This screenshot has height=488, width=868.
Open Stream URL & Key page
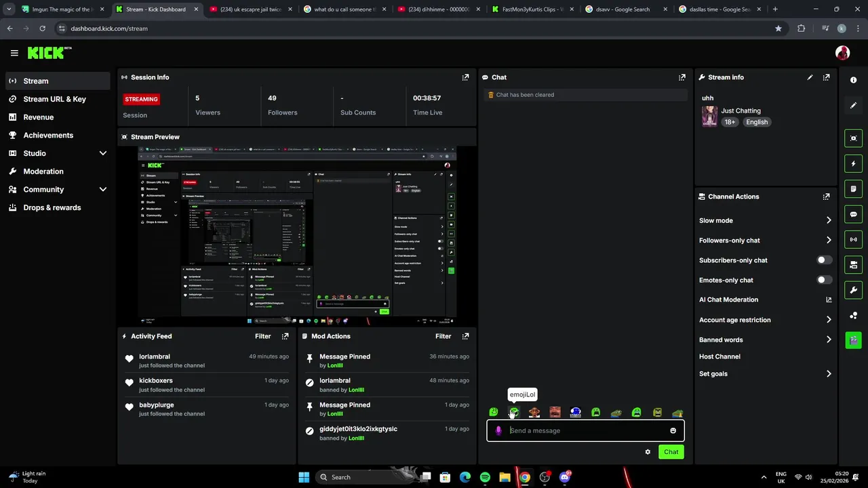[58, 99]
